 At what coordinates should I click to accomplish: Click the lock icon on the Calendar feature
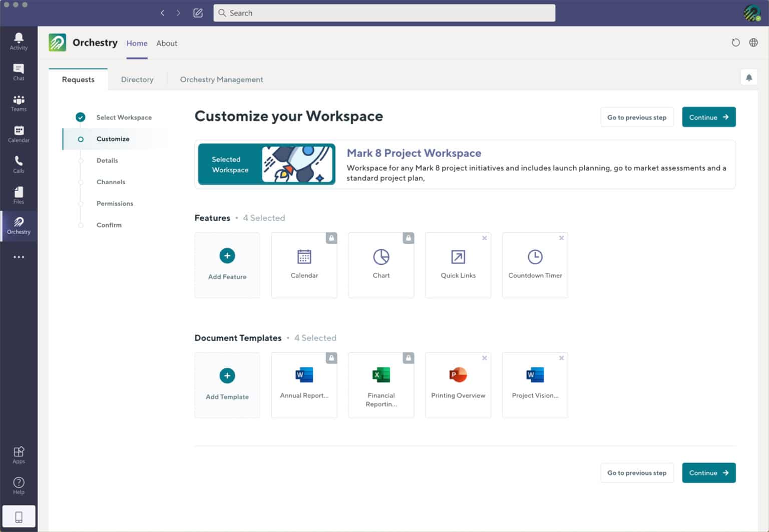pyautogui.click(x=331, y=238)
